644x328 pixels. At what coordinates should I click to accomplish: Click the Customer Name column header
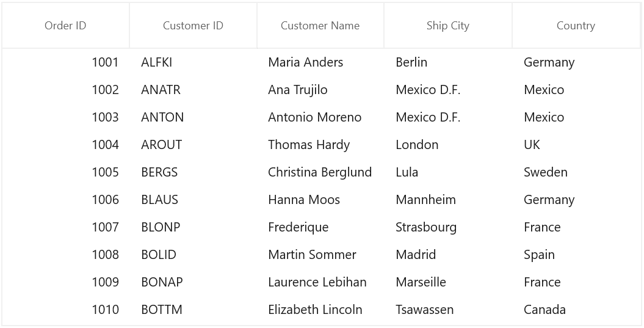click(x=320, y=26)
